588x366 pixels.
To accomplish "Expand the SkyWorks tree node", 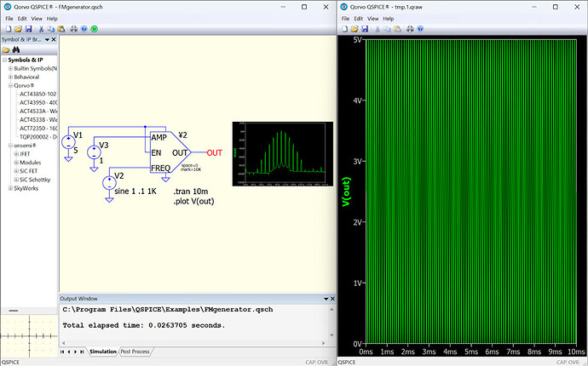I will click(x=10, y=188).
